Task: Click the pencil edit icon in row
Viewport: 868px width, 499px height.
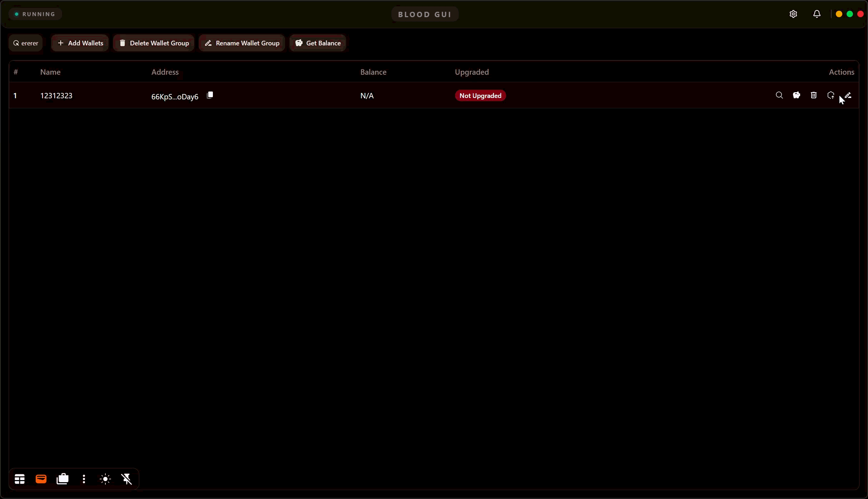Action: [x=848, y=95]
